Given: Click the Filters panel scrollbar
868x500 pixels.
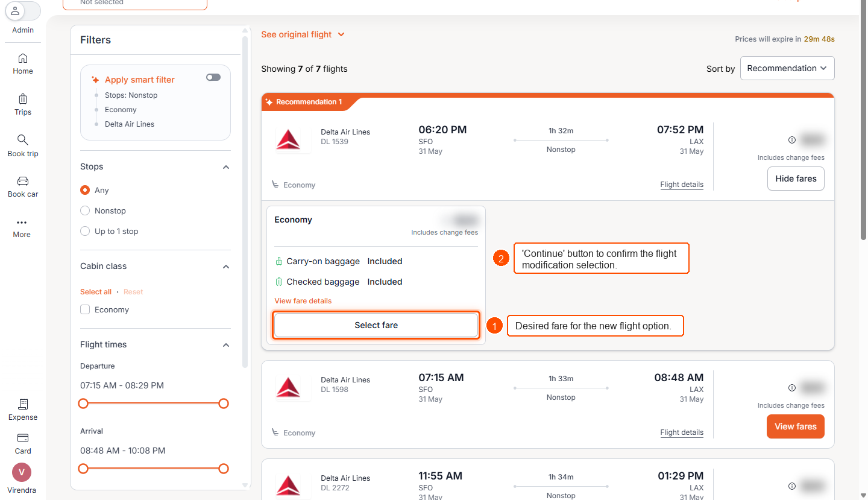Looking at the screenshot, I should pyautogui.click(x=245, y=202).
